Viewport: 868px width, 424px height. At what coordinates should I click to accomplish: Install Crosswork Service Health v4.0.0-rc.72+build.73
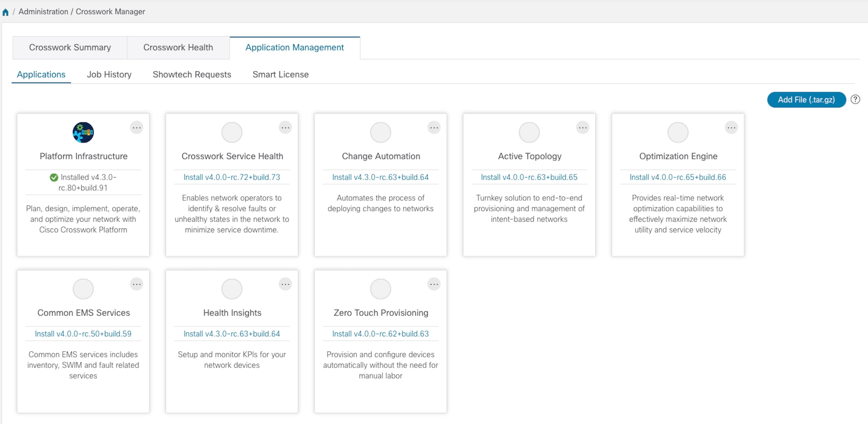pos(232,177)
